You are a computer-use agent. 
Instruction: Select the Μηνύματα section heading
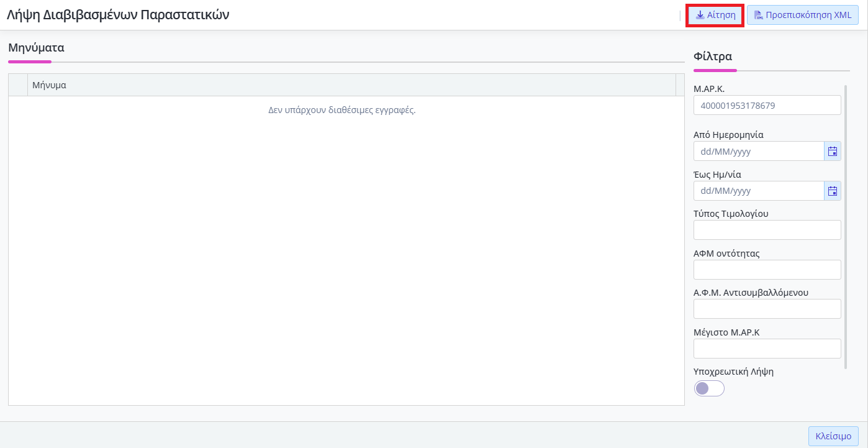[36, 47]
